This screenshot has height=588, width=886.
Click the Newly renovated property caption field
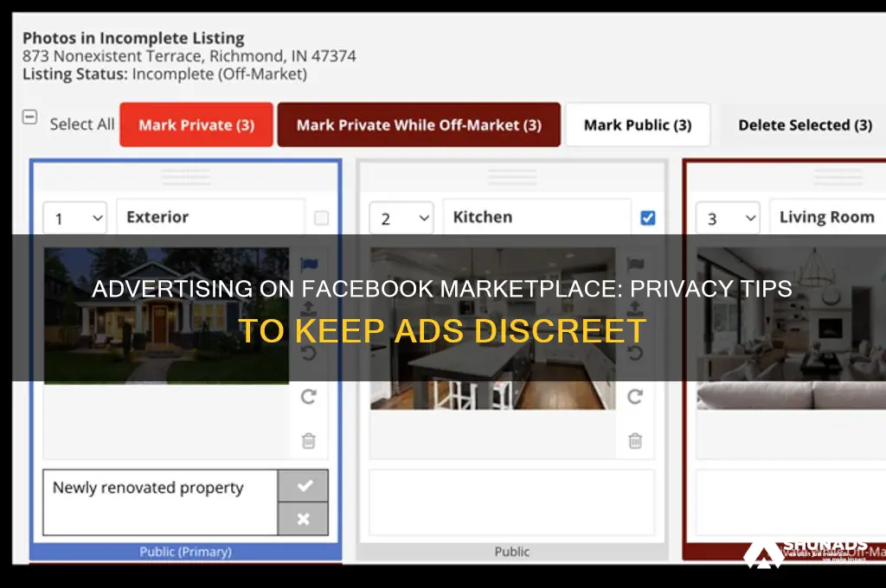pyautogui.click(x=160, y=502)
